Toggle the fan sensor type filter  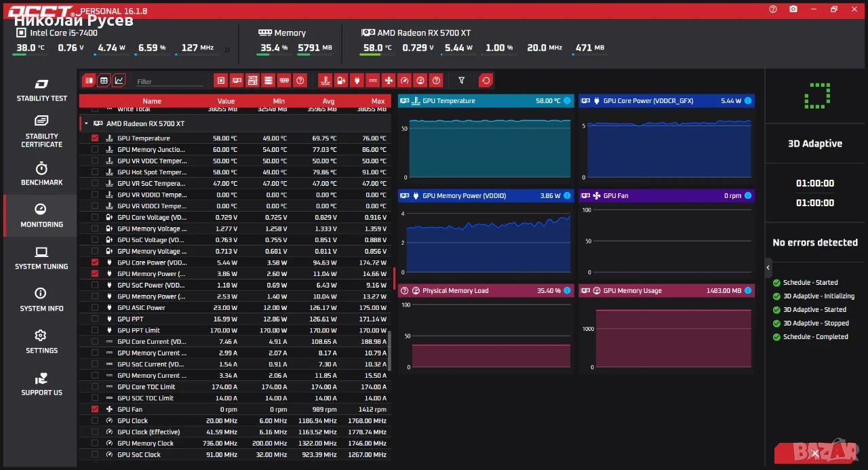pyautogui.click(x=389, y=81)
